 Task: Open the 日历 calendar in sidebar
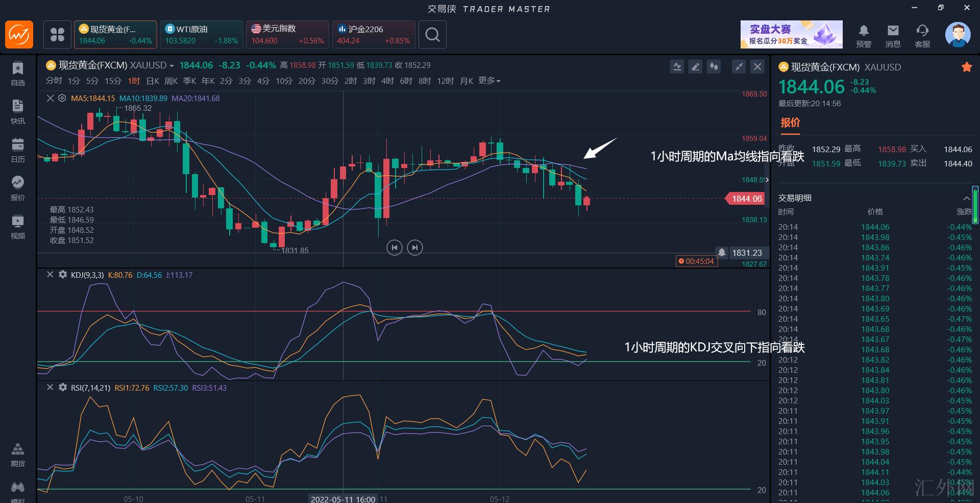(x=18, y=150)
